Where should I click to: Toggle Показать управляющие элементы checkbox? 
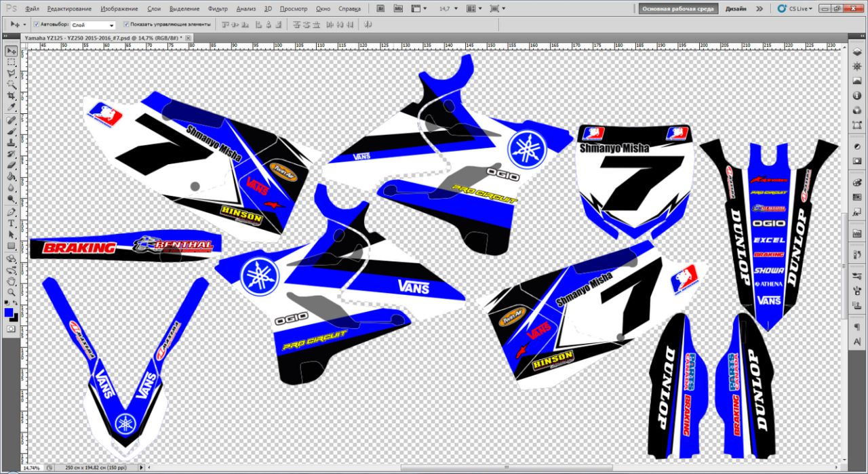pyautogui.click(x=126, y=24)
